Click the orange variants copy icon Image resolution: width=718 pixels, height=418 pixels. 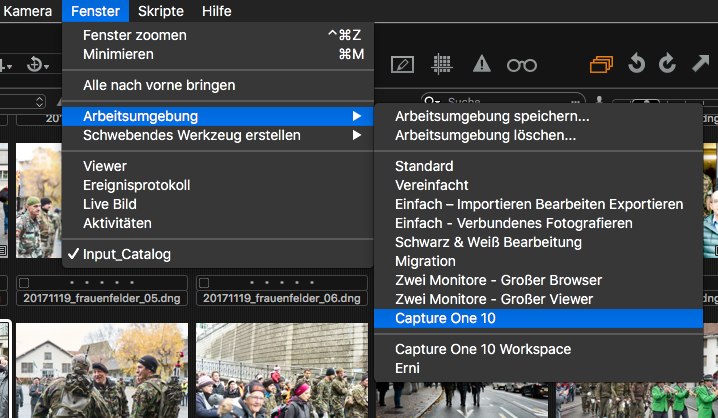click(x=601, y=65)
